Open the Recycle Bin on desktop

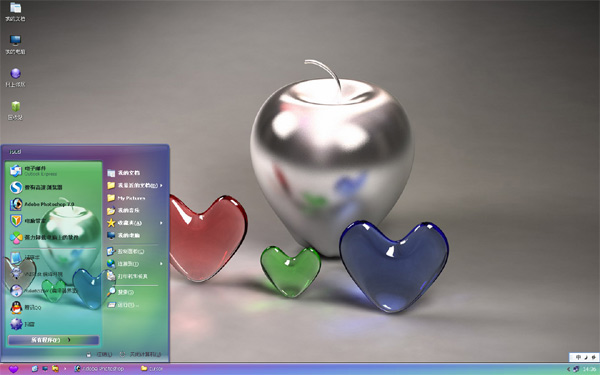pos(15,111)
